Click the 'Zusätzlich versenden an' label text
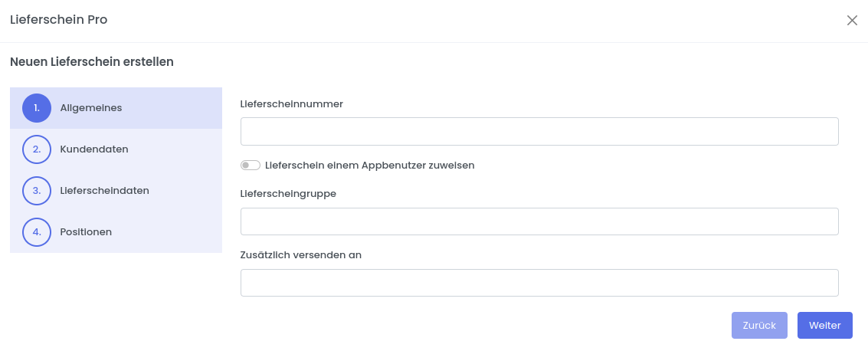The height and width of the screenshot is (351, 868). pos(300,255)
